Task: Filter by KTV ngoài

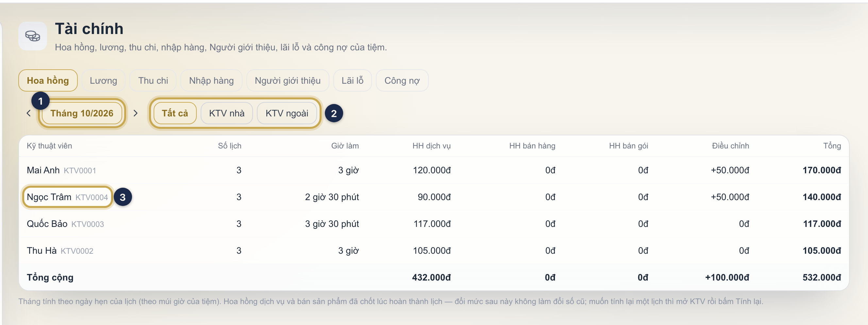Action: point(287,113)
